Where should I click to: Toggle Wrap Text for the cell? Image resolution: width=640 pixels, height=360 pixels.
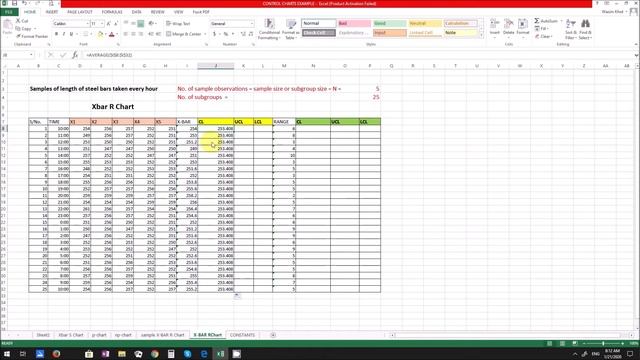(178, 24)
